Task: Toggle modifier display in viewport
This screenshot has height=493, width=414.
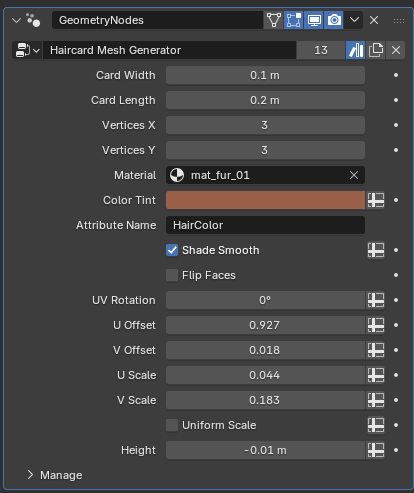Action: (314, 20)
